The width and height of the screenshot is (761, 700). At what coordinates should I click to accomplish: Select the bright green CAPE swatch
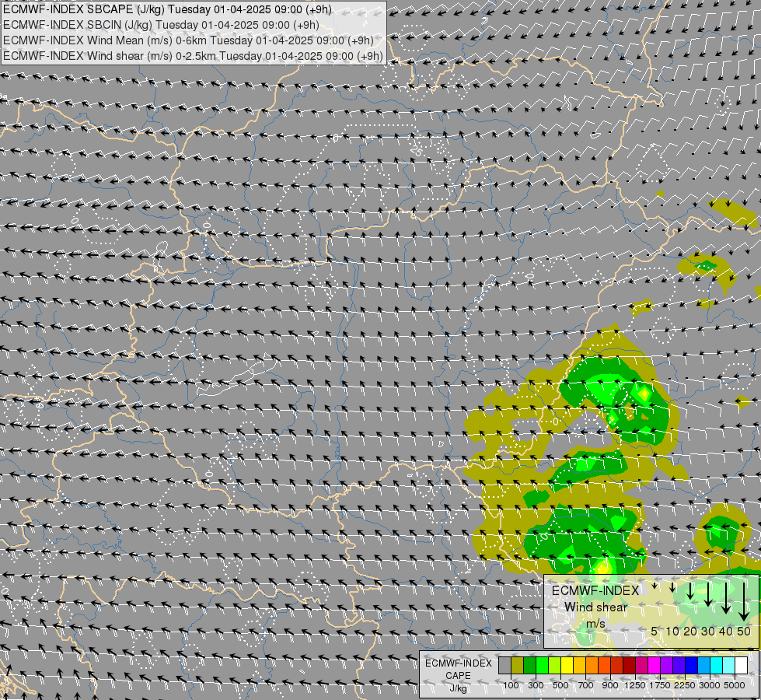pyautogui.click(x=542, y=665)
